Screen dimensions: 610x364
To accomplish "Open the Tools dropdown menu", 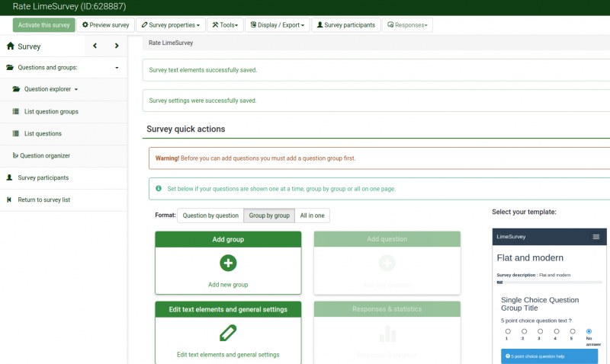I will [x=225, y=25].
